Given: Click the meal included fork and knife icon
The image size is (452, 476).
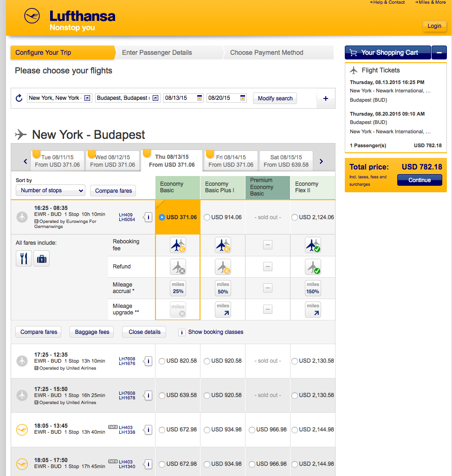Looking at the screenshot, I should coord(24,259).
